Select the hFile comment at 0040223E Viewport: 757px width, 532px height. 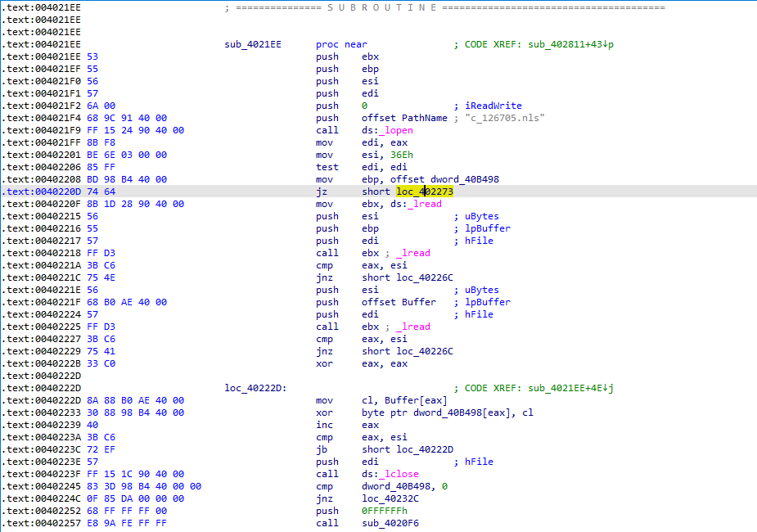pos(479,462)
